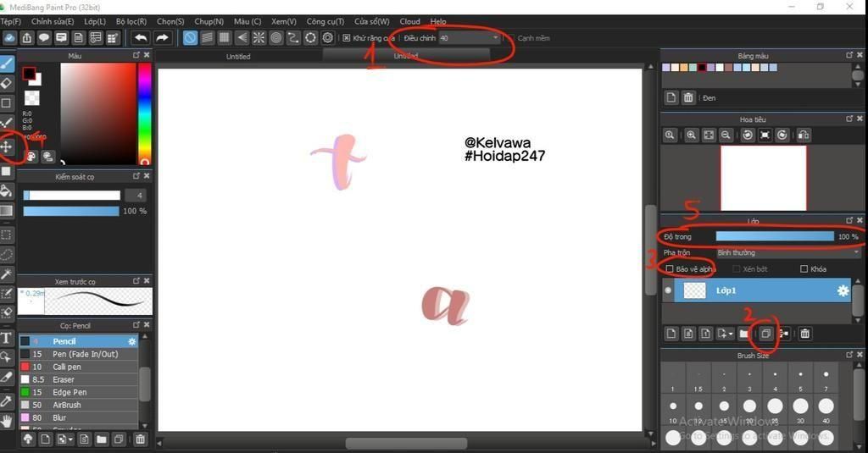Select the Lớp1 layer row
Image resolution: width=868 pixels, height=453 pixels.
coord(756,290)
